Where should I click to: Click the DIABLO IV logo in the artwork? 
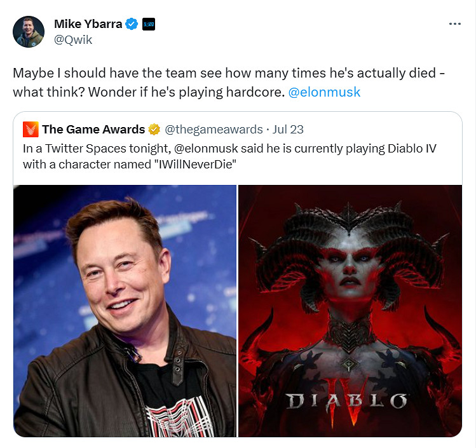coord(346,402)
